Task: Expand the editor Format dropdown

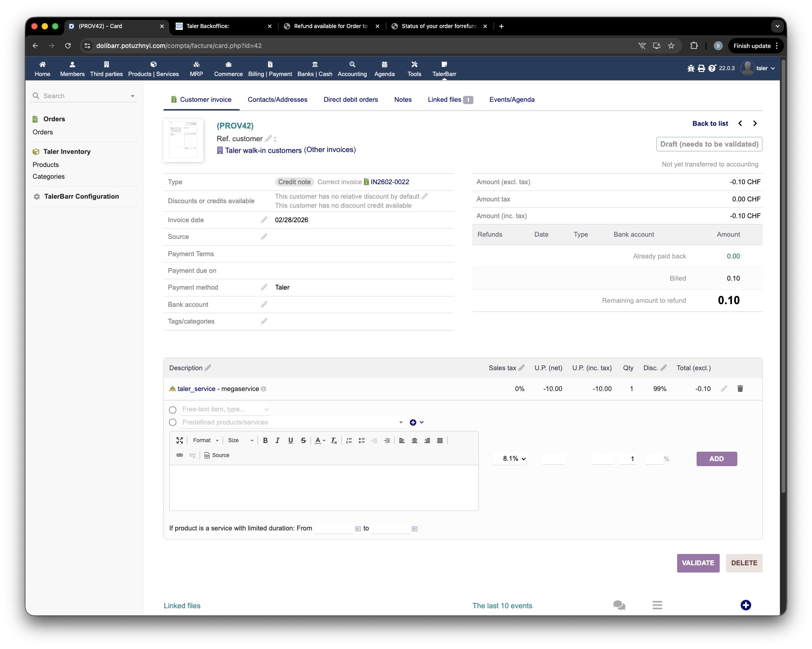Action: [x=205, y=440]
